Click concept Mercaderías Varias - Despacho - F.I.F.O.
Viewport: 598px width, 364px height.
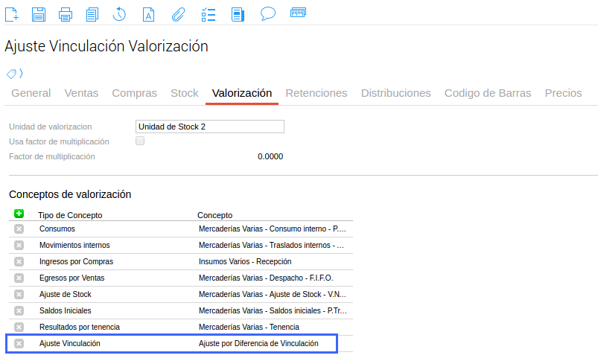point(266,278)
